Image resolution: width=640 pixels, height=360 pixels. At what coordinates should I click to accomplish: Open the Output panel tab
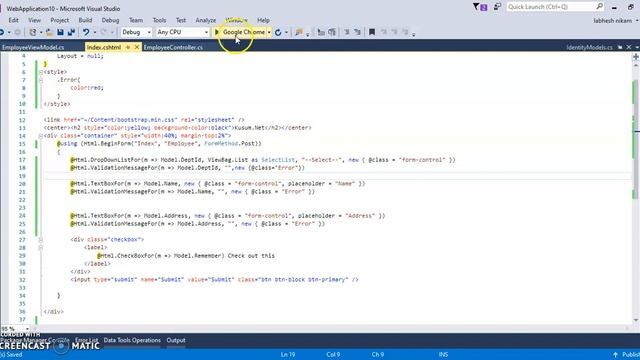(x=176, y=340)
